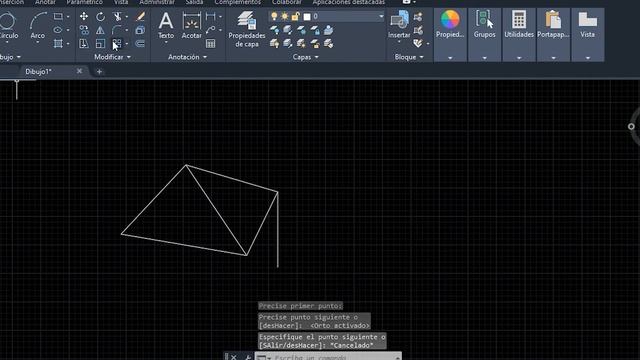640x360 pixels.
Task: Select the Rotate tool
Action: (100, 16)
